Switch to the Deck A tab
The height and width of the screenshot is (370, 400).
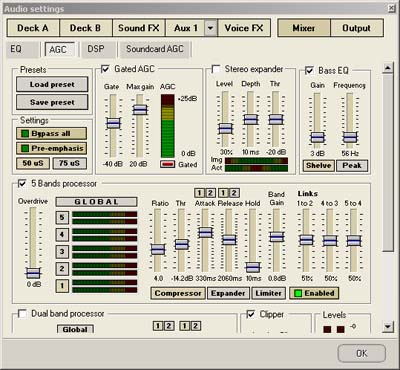(x=33, y=28)
